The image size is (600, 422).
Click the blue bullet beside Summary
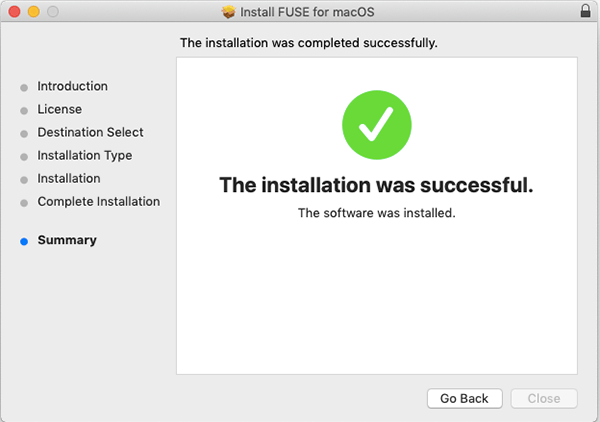tap(24, 241)
